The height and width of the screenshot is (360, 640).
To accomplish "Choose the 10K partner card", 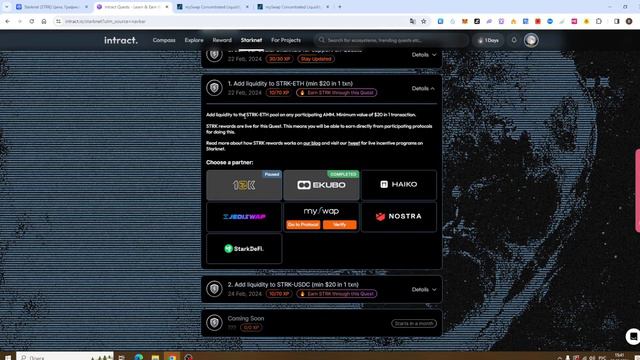I will (244, 185).
